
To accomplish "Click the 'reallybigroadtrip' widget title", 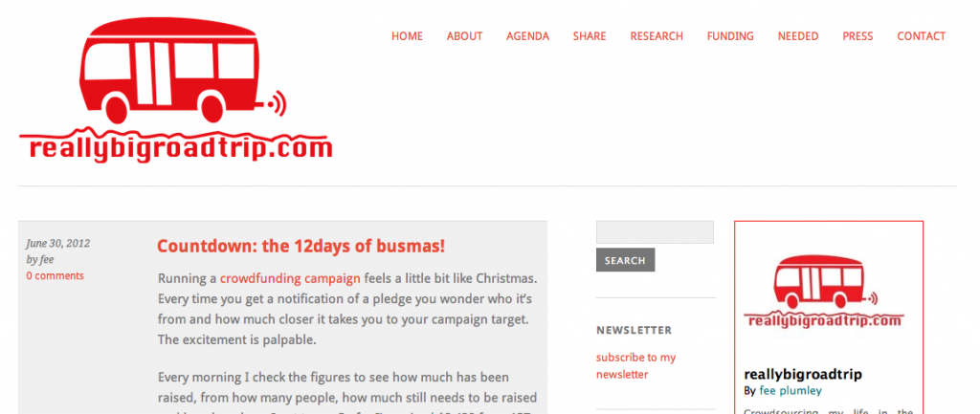I will 803,375.
